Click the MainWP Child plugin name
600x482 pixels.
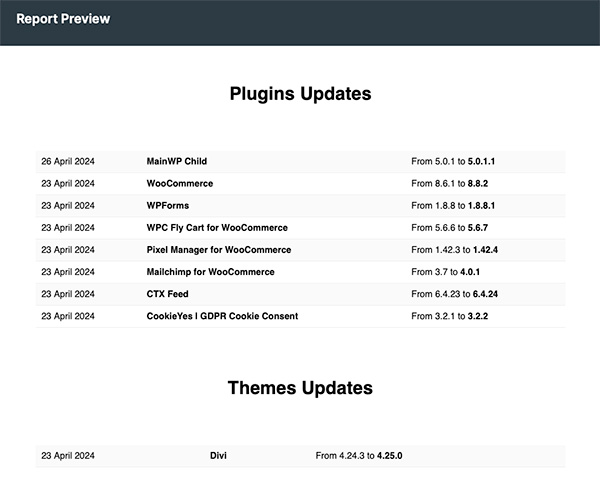coord(177,161)
